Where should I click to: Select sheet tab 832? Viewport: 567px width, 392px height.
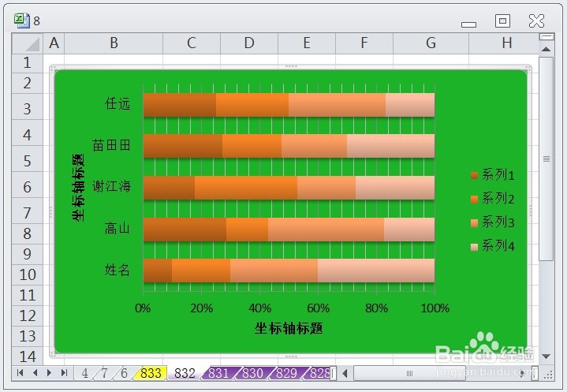(185, 373)
